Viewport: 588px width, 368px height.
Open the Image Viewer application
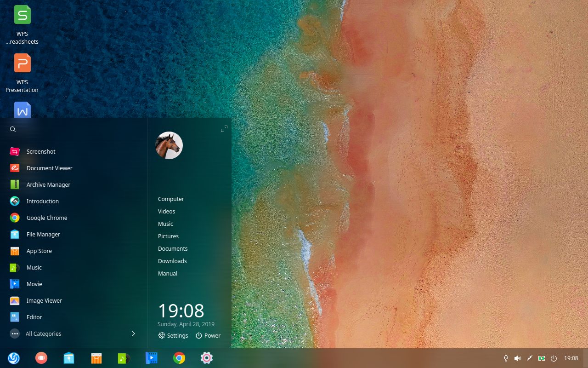(x=44, y=300)
